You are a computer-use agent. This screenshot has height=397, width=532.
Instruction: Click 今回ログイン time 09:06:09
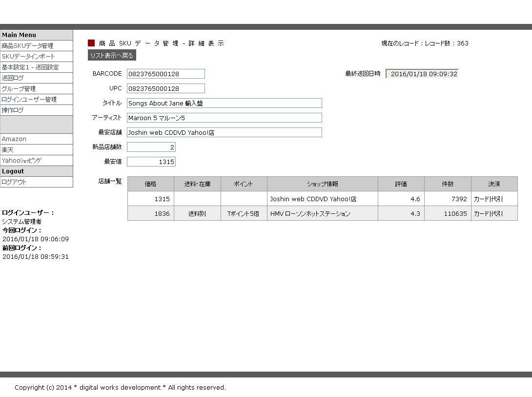tap(36, 239)
